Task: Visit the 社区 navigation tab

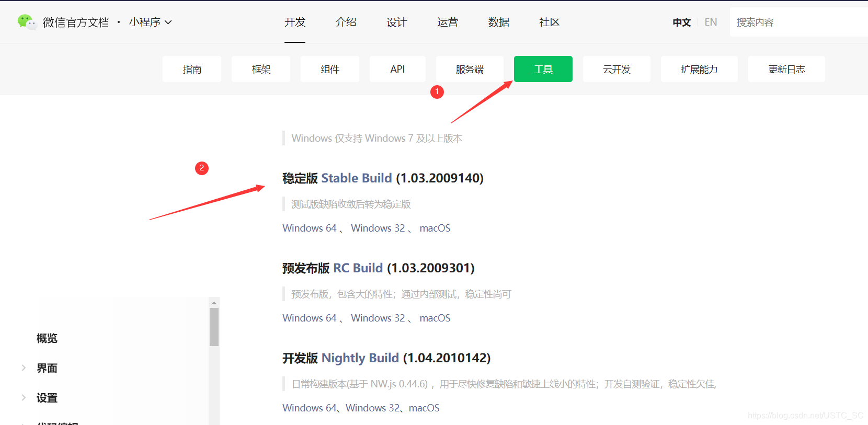Action: [x=550, y=22]
